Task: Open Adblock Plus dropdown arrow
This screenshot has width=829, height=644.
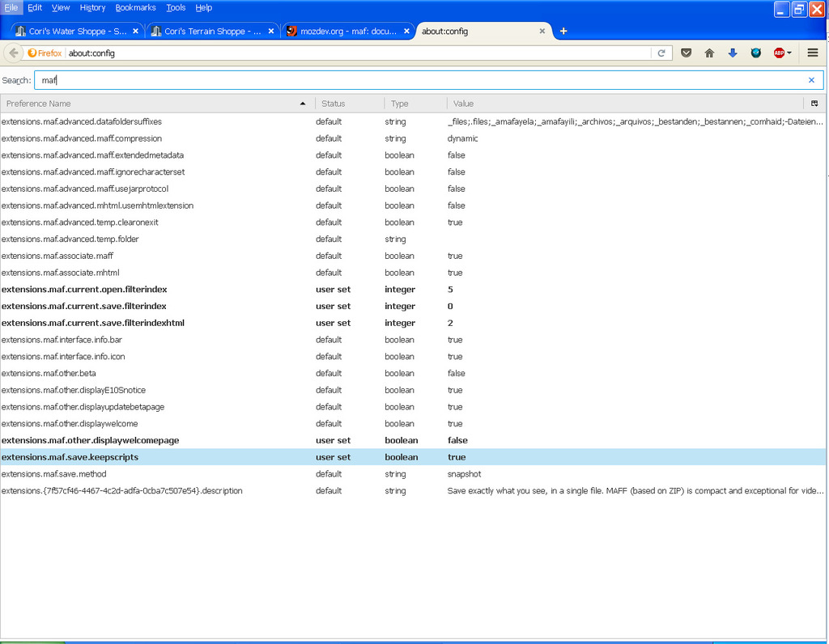Action: 789,53
